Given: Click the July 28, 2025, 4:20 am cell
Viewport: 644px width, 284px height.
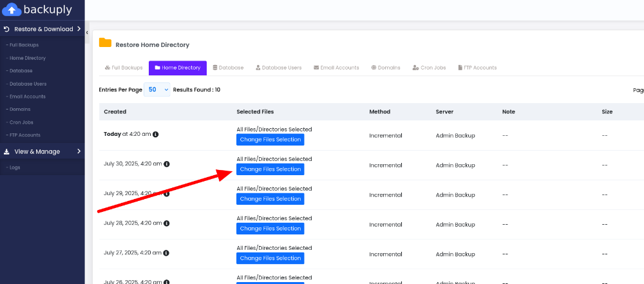Looking at the screenshot, I should pyautogui.click(x=133, y=223).
